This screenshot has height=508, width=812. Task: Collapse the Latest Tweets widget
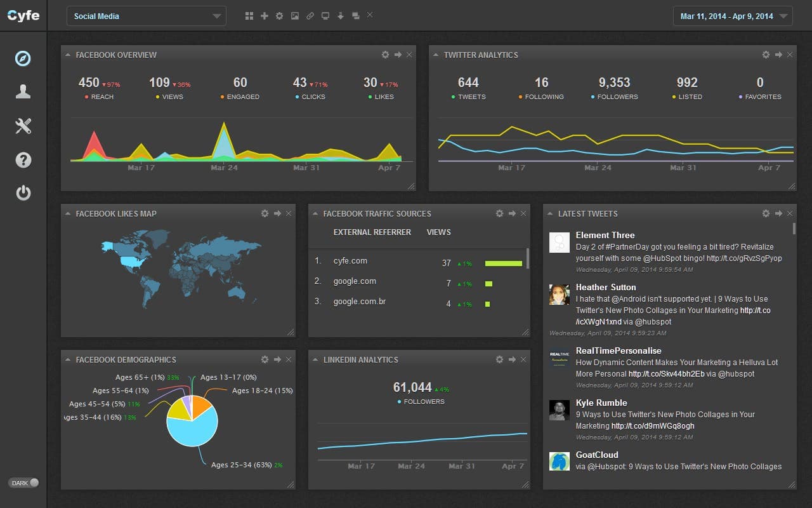(x=551, y=213)
